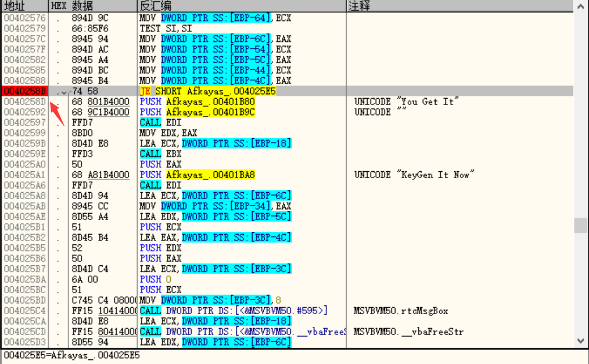Select address 00402576

pos(25,18)
